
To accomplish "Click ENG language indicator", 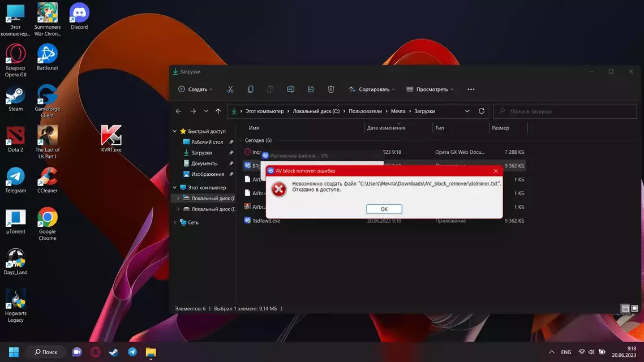I will pos(566,352).
